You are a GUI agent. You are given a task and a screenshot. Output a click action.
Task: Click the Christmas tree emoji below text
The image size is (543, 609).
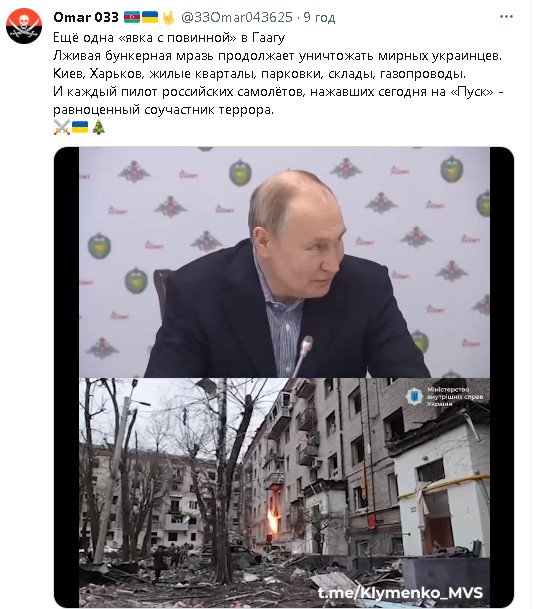point(98,127)
